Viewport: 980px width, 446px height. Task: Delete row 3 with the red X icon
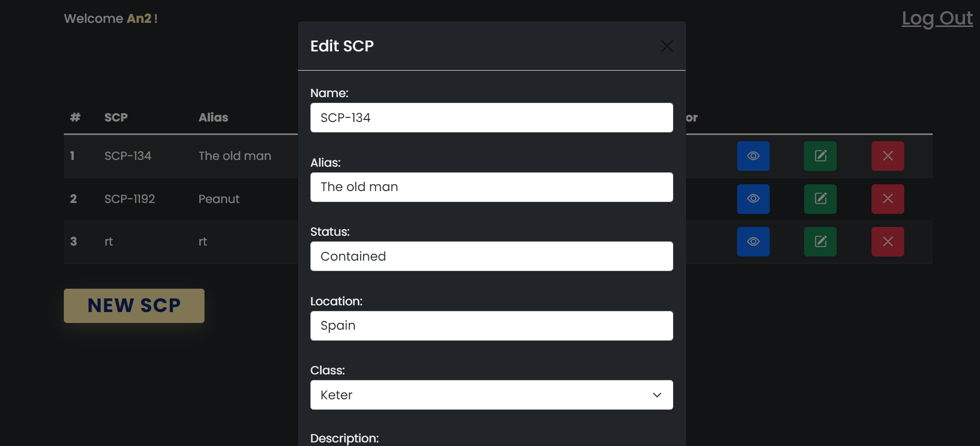click(x=888, y=241)
